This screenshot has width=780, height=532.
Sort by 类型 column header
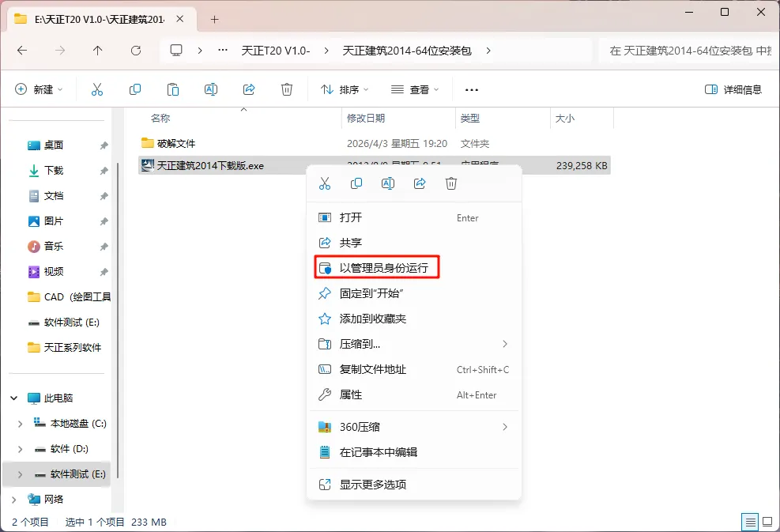[469, 118]
